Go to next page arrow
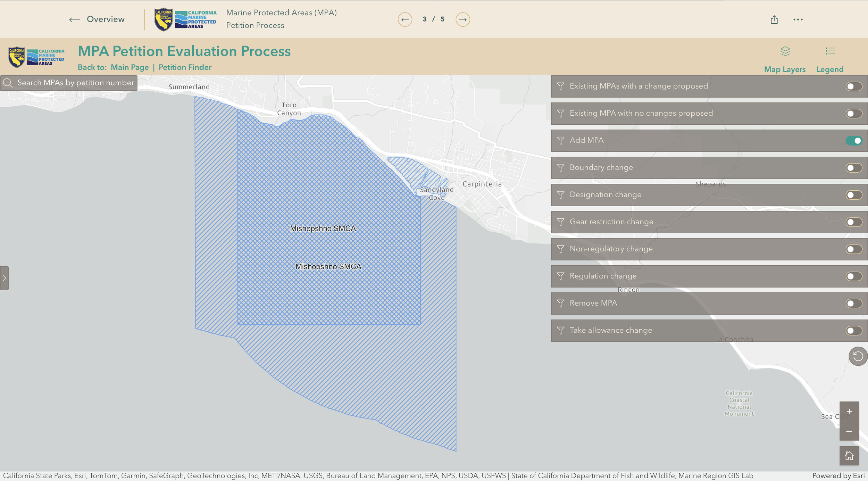Screen dimensions: 868x481 point(462,19)
